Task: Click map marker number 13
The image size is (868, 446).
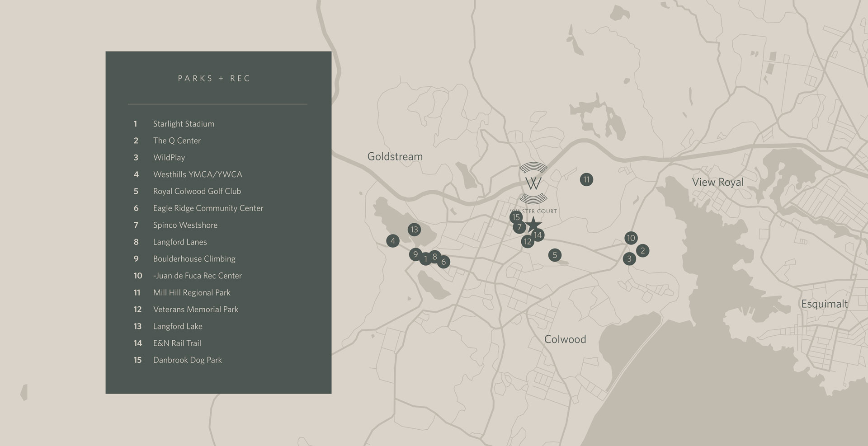Action: coord(414,230)
